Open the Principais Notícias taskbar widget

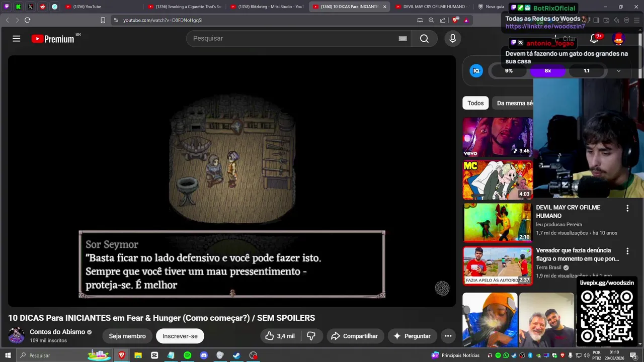(x=455, y=355)
